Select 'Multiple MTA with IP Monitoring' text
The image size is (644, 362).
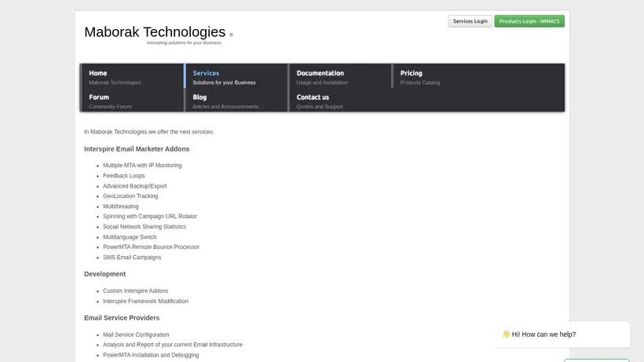pyautogui.click(x=142, y=166)
